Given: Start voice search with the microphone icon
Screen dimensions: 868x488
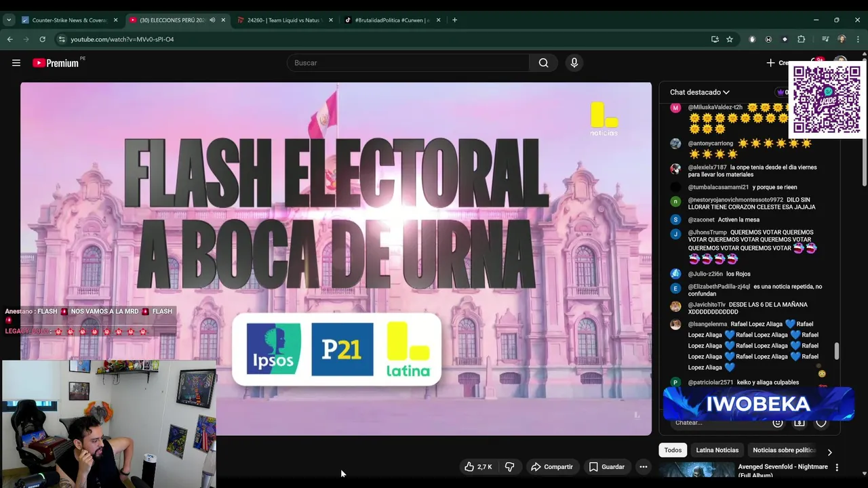Looking at the screenshot, I should (574, 63).
